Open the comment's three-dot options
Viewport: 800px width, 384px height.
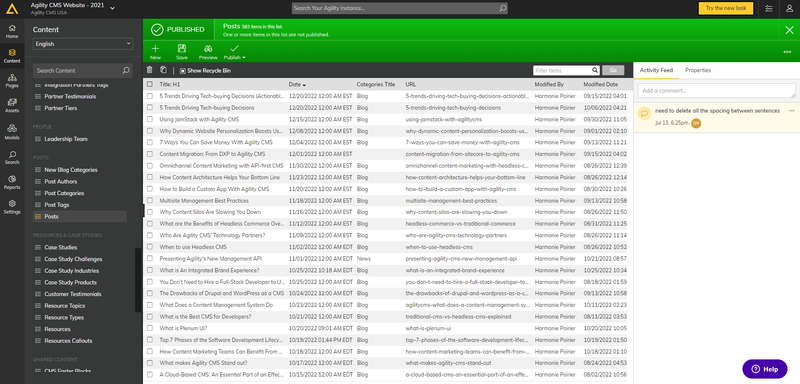791,111
